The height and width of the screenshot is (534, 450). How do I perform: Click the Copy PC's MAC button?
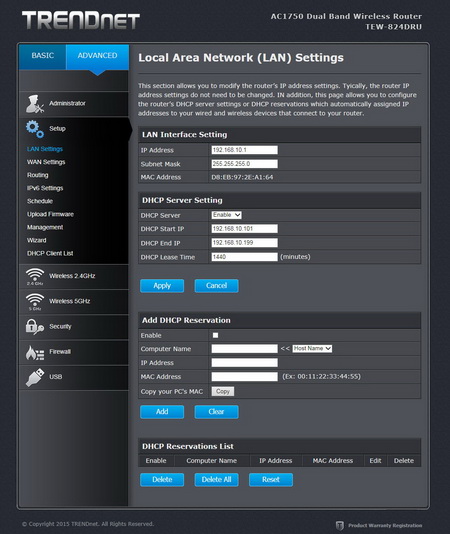223,391
